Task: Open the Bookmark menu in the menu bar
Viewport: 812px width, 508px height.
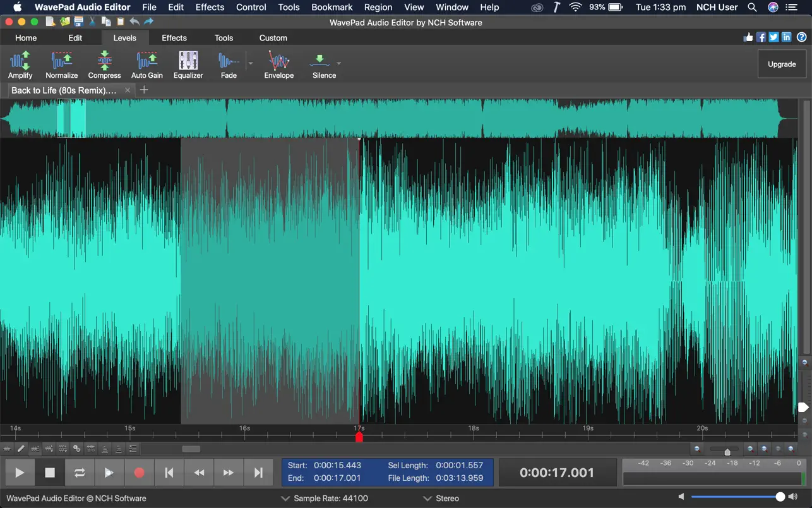Action: pos(331,8)
